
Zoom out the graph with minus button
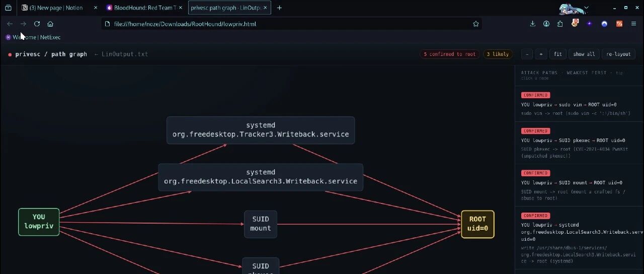click(x=527, y=54)
